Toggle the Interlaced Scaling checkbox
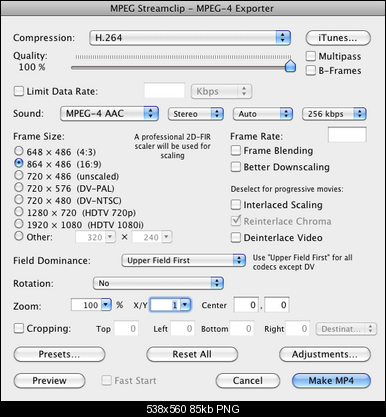The height and width of the screenshot is (417, 386). 236,204
